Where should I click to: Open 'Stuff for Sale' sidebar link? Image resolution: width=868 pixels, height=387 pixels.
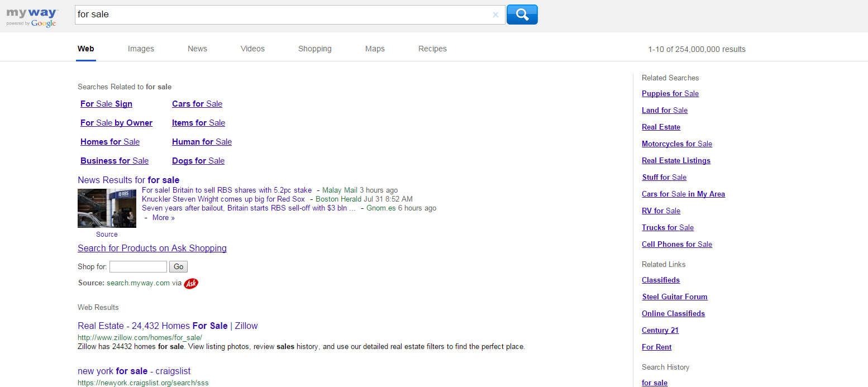click(664, 178)
